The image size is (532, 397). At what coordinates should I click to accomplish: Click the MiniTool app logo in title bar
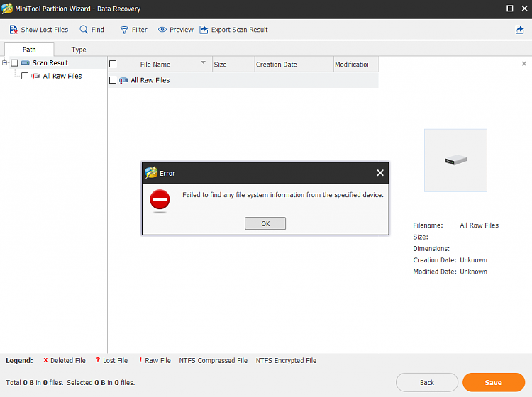7,9
